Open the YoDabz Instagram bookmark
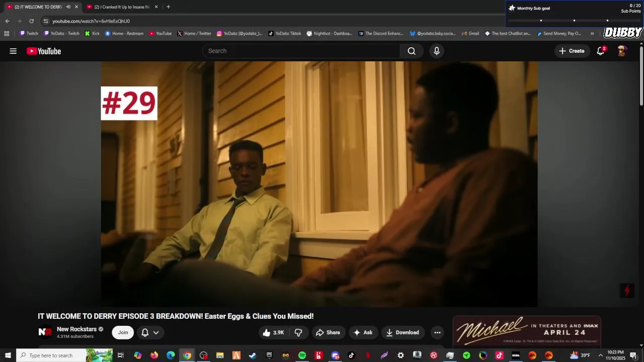The width and height of the screenshot is (644, 362). (239, 34)
